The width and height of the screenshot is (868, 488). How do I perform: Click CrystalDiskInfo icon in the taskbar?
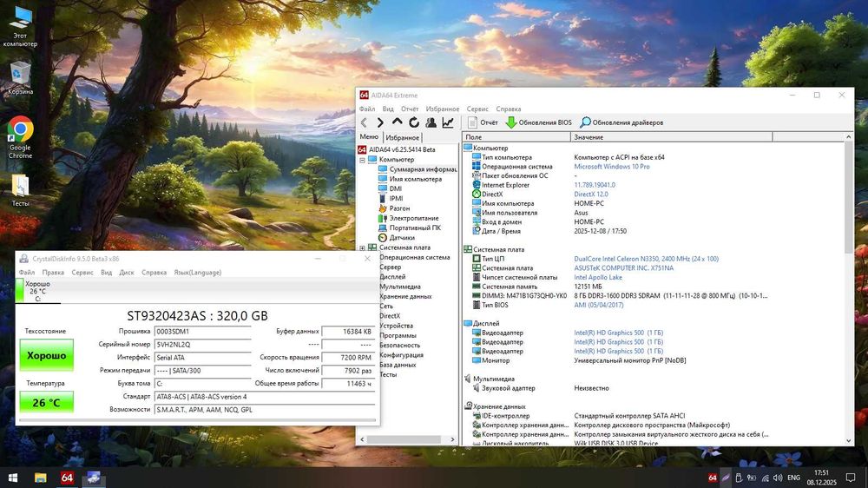click(93, 478)
